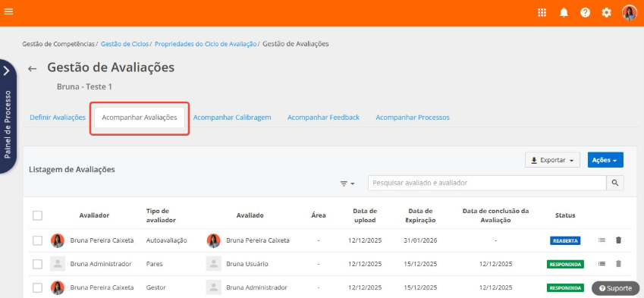Click the Área column header
644x298 pixels.
[x=319, y=215]
